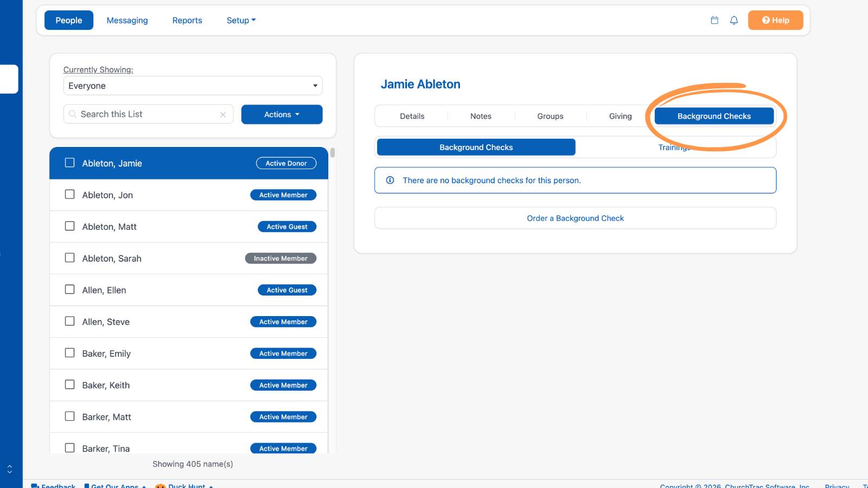Image resolution: width=868 pixels, height=488 pixels.
Task: Open the Details tab for Jamie Ableton
Action: coord(412,116)
